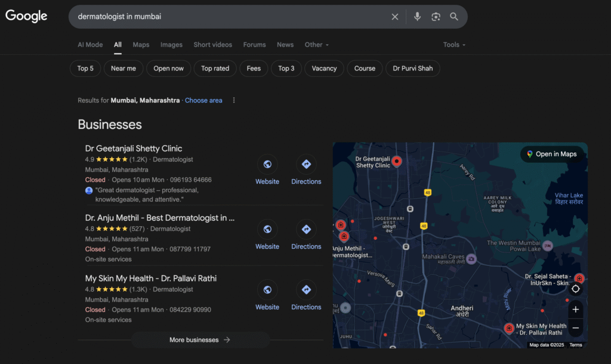This screenshot has height=364, width=611.
Task: Apply the Course filter chip
Action: pos(365,69)
